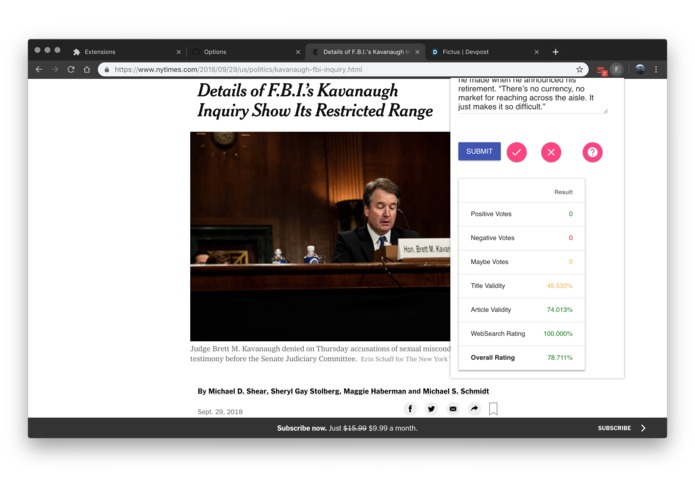This screenshot has height=494, width=695.
Task: Open the Chrome three-dot menu
Action: (656, 70)
